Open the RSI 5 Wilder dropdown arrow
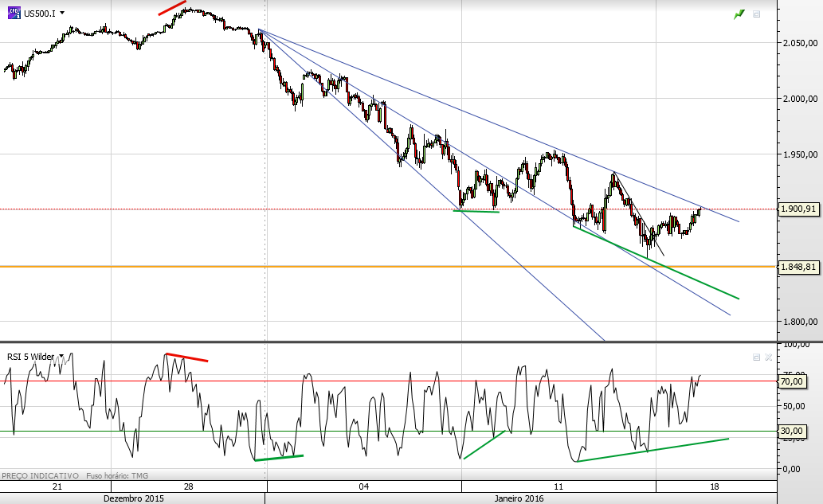Screen dimensions: 823x504 pyautogui.click(x=61, y=356)
